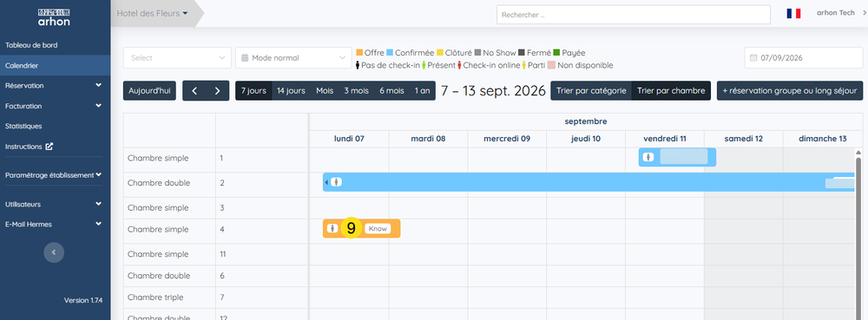The image size is (868, 320).
Task: Click the Offre orange legend swatch
Action: [359, 53]
